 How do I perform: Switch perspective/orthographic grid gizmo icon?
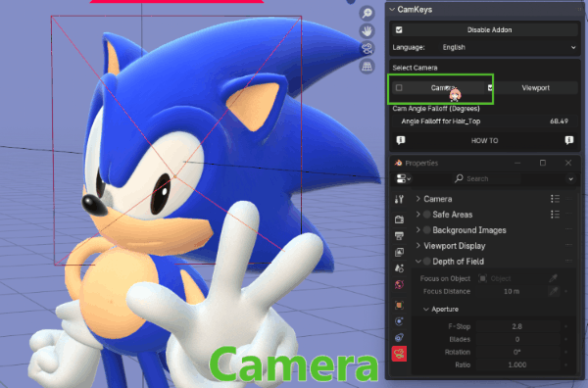(367, 67)
